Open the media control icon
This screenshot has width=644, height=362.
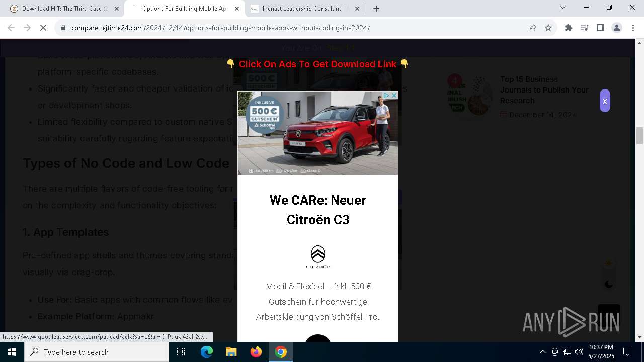click(585, 28)
